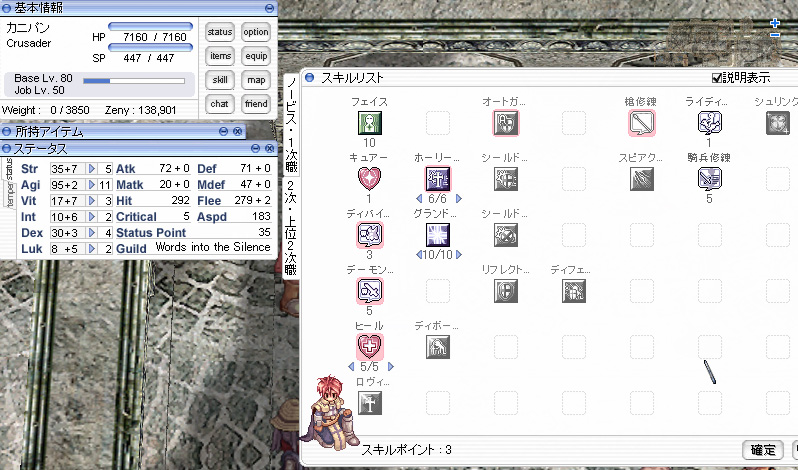Image resolution: width=798 pixels, height=470 pixels.
Task: Increase ホーリークロス level with right arrow
Action: (459, 198)
